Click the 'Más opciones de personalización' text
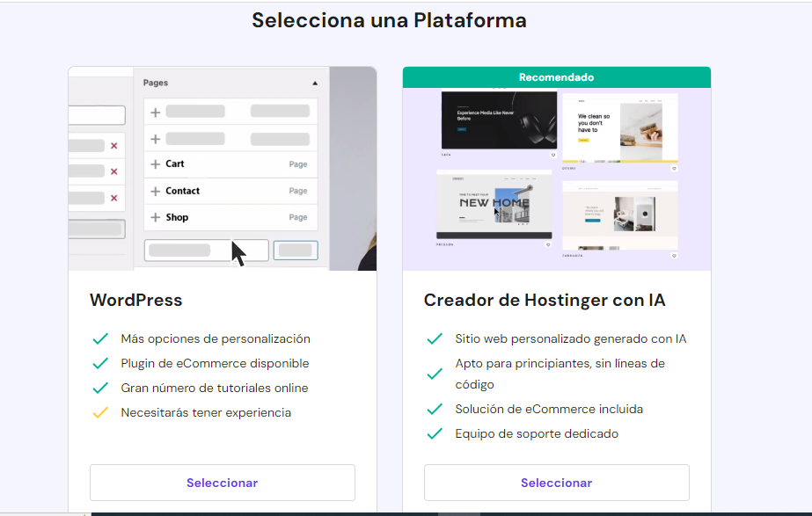 point(216,338)
